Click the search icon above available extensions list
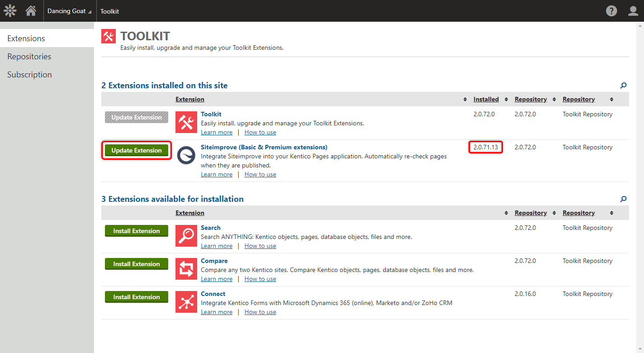644x353 pixels. click(x=623, y=199)
